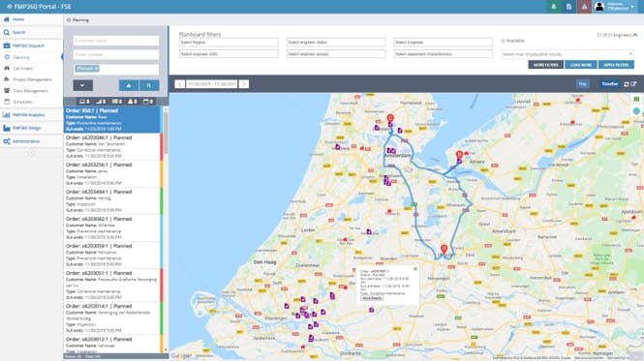
Task: Open the Select Region dropdown
Action: click(x=229, y=43)
